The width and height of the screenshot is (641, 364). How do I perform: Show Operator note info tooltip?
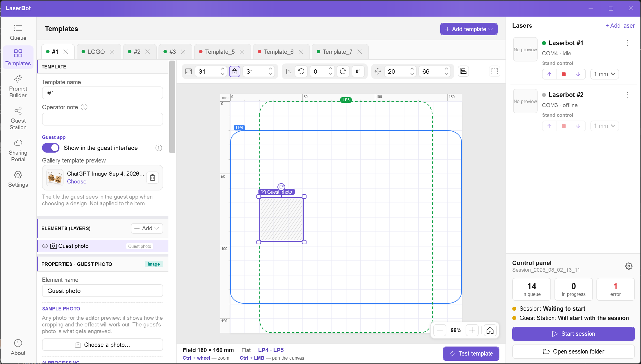coord(84,107)
